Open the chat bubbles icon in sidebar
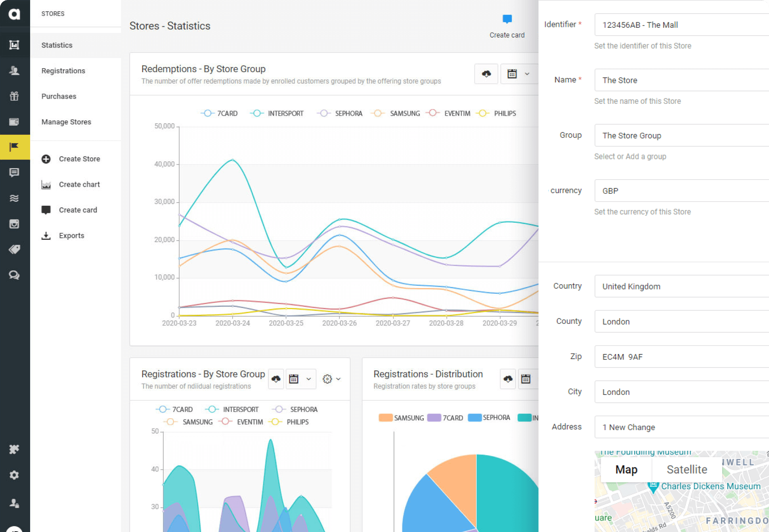The height and width of the screenshot is (532, 769). tap(14, 275)
